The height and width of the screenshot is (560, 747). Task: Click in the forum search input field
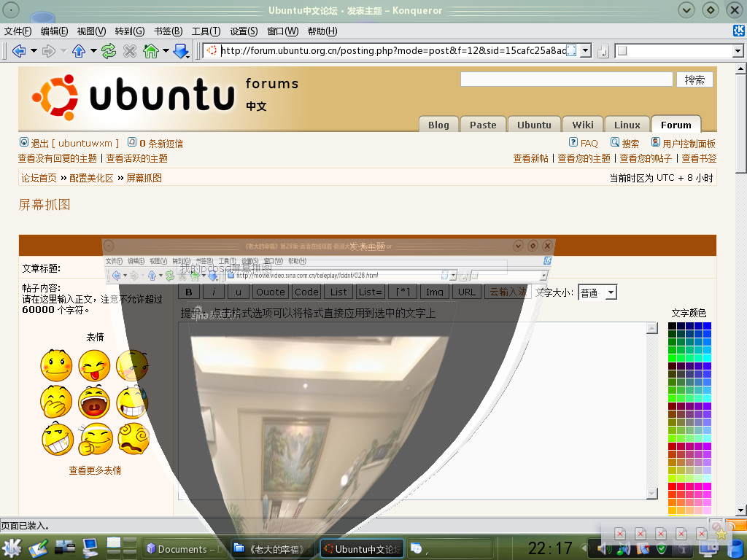(x=566, y=79)
